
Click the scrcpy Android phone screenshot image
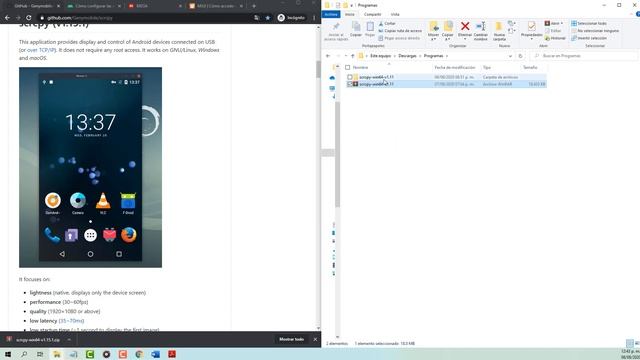pos(90,167)
